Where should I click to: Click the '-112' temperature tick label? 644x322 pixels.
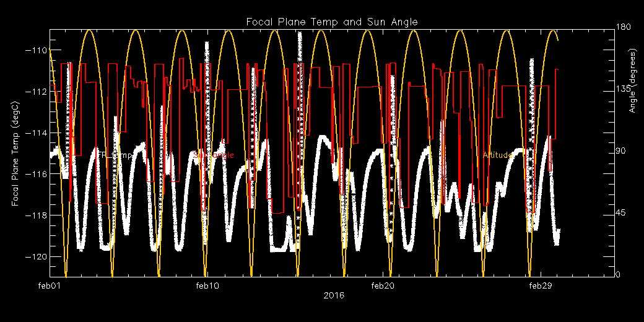37,92
